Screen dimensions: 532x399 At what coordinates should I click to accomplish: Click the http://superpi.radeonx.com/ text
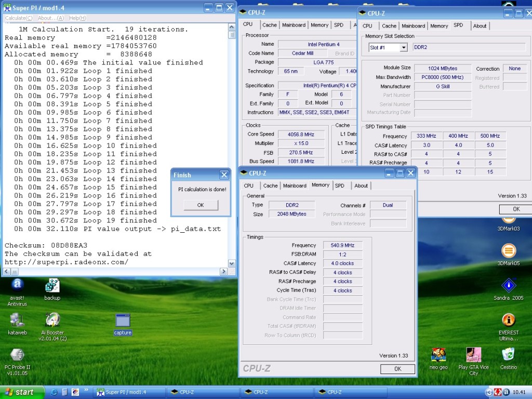pyautogui.click(x=66, y=262)
